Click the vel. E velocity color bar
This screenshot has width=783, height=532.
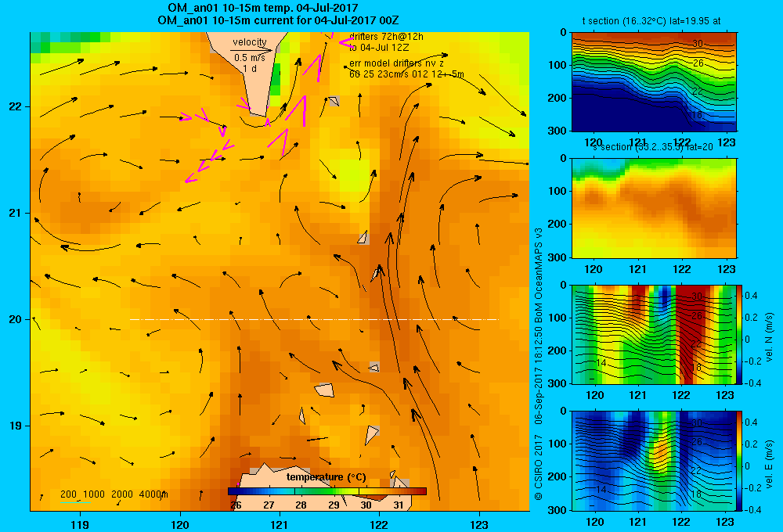click(740, 461)
